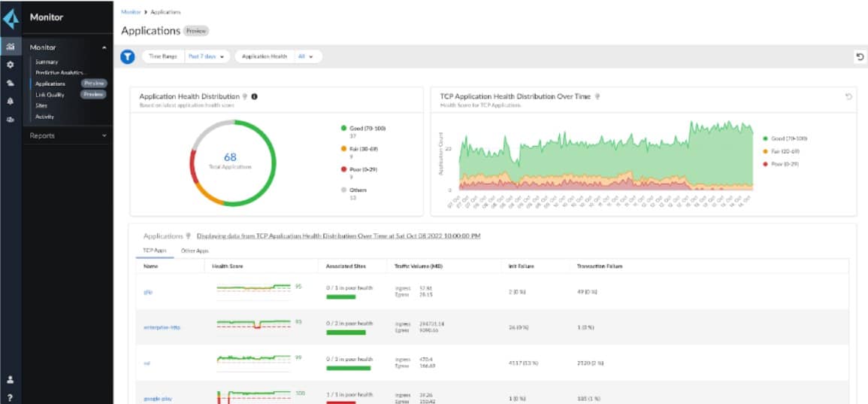Click the reset filters icon at right of filter bar
The height and width of the screenshot is (404, 868).
(x=860, y=56)
